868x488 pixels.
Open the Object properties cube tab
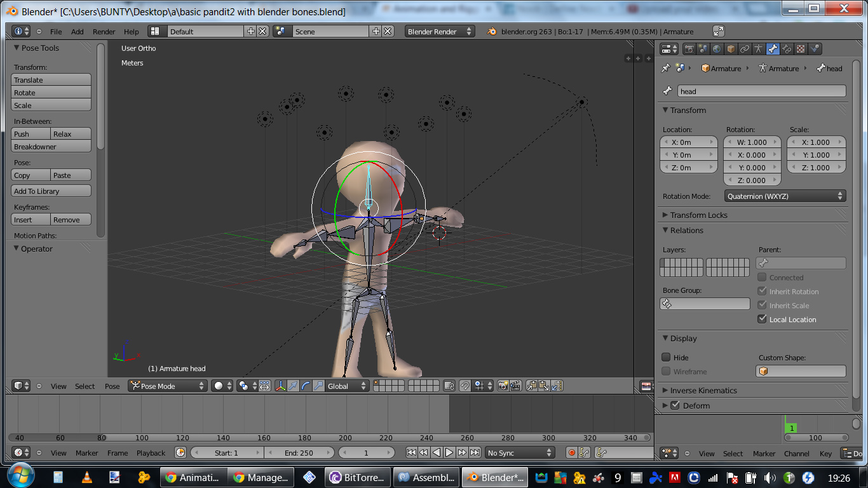(731, 49)
